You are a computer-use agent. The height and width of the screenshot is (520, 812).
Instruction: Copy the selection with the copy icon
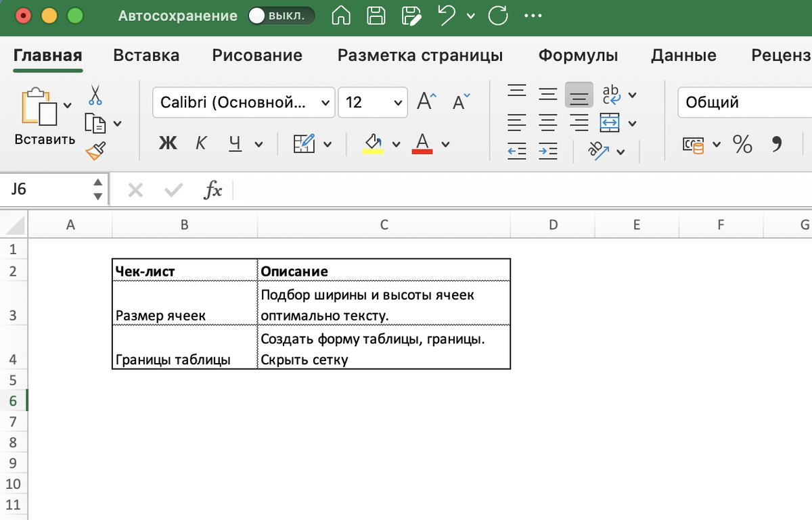click(x=95, y=123)
